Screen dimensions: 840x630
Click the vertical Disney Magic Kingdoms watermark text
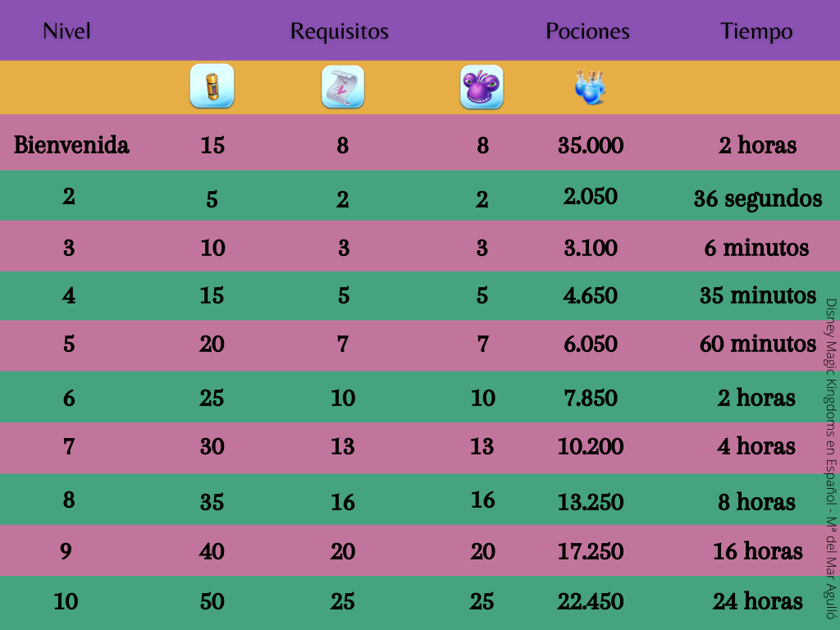(x=830, y=459)
